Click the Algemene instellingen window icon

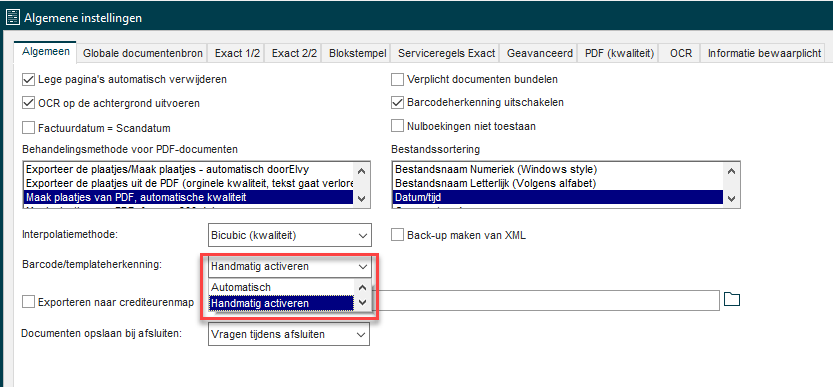click(x=13, y=18)
